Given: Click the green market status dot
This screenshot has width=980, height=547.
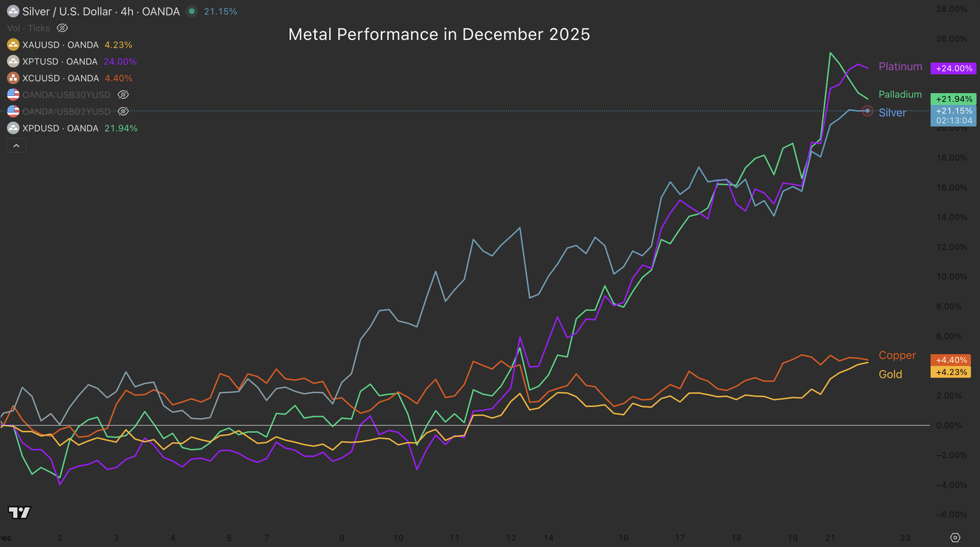Looking at the screenshot, I should [191, 11].
